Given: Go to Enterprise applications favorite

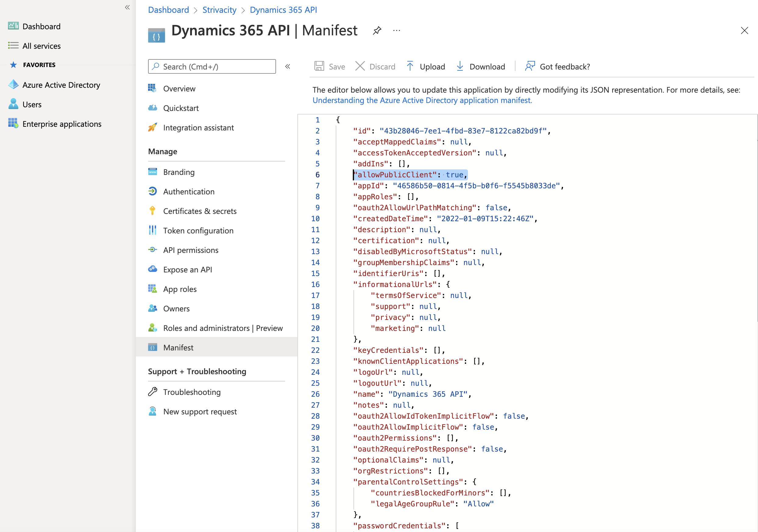Looking at the screenshot, I should [62, 124].
